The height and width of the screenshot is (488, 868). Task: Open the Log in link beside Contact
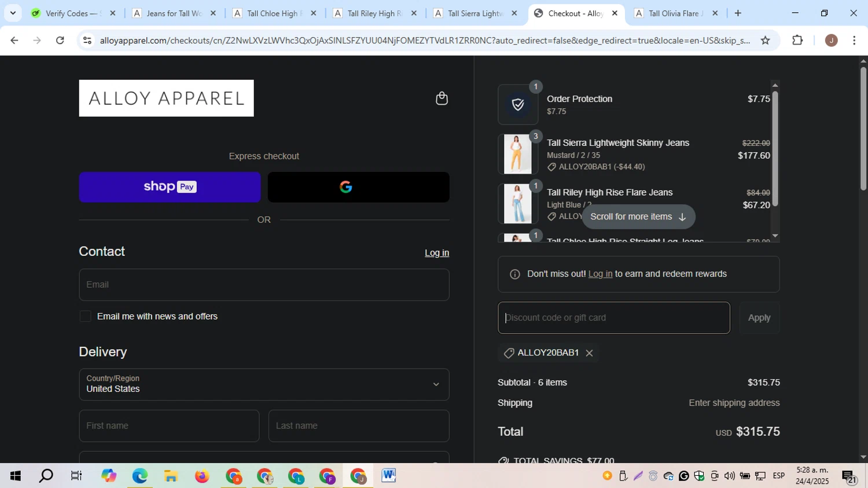[x=437, y=253]
